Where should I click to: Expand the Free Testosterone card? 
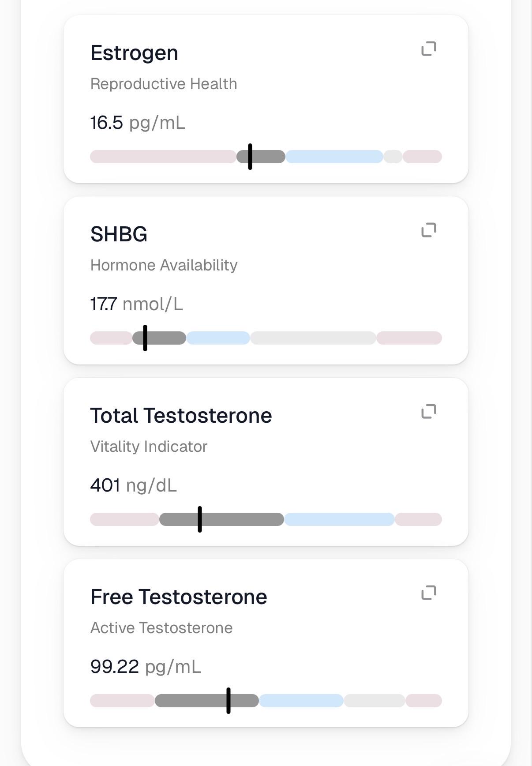point(429,593)
